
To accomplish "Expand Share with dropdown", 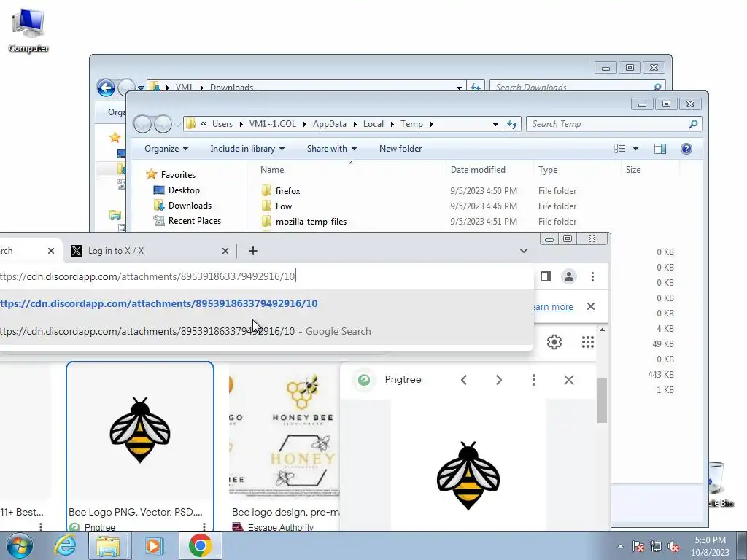I will [332, 149].
